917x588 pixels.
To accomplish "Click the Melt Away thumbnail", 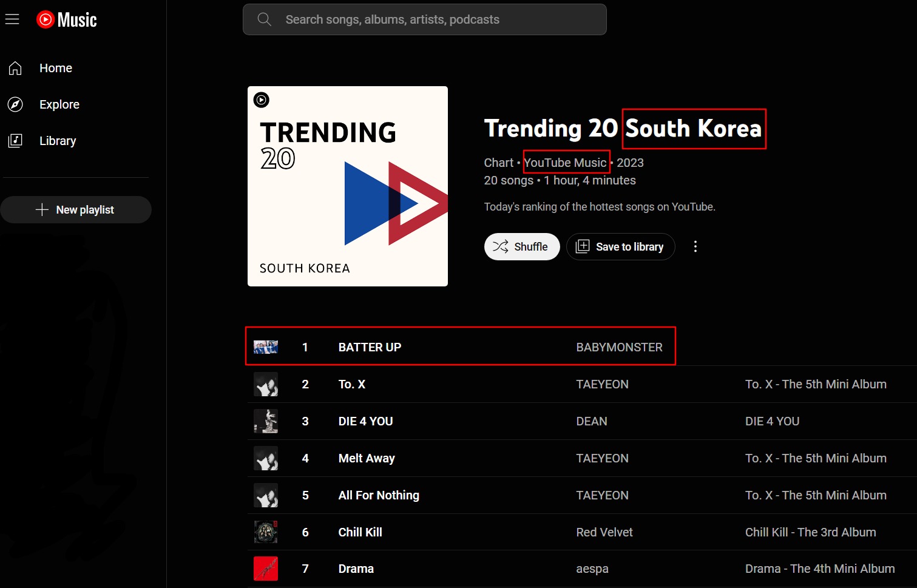I will pyautogui.click(x=266, y=458).
